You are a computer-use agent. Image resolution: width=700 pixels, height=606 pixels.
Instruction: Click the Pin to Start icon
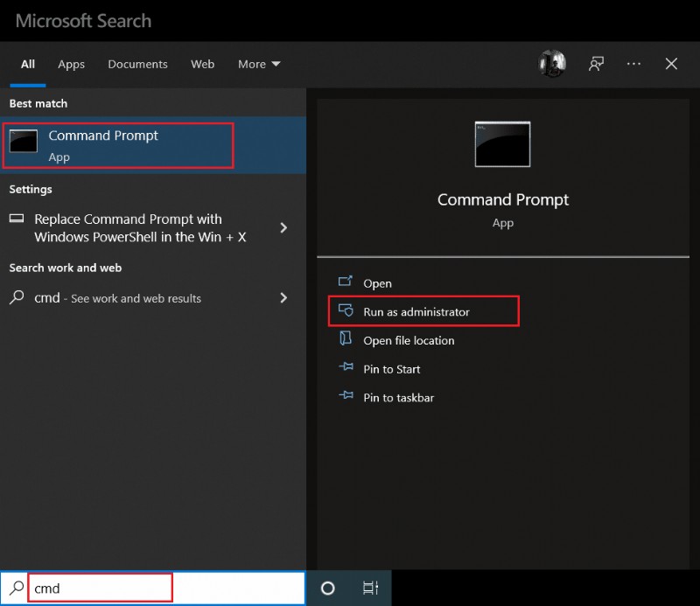(347, 369)
